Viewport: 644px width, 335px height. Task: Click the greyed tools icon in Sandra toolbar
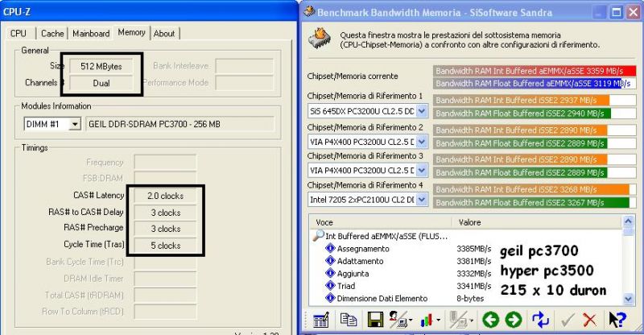[x=460, y=320]
